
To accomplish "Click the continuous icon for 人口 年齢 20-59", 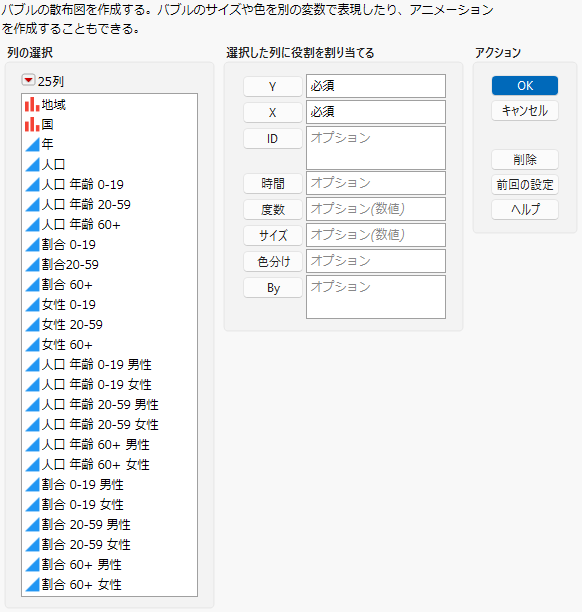I will [x=32, y=205].
